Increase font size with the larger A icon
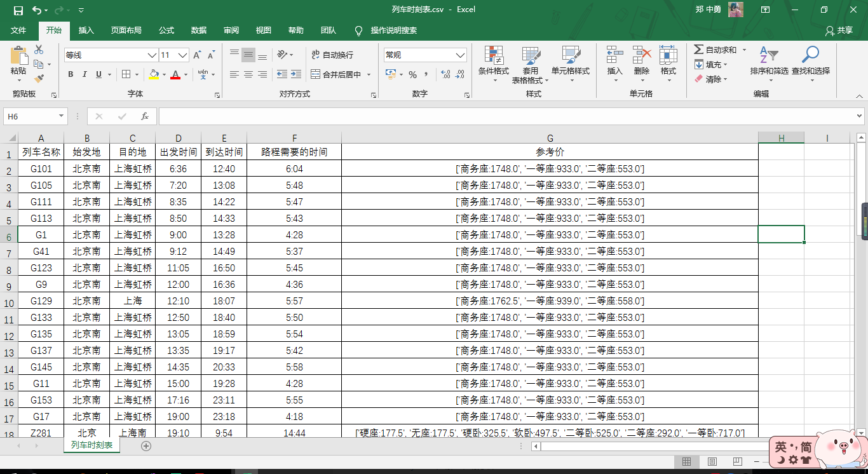 click(x=198, y=55)
